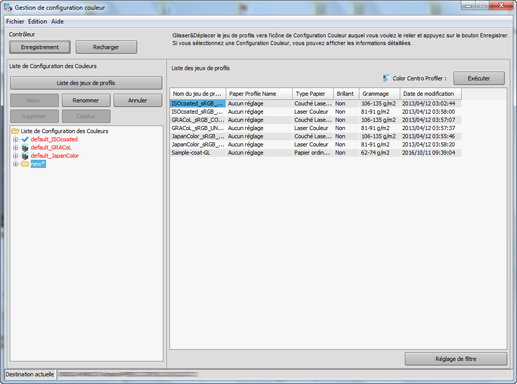Sort by Brillant column header
Viewport: 517px width, 384px height.
[x=346, y=94]
